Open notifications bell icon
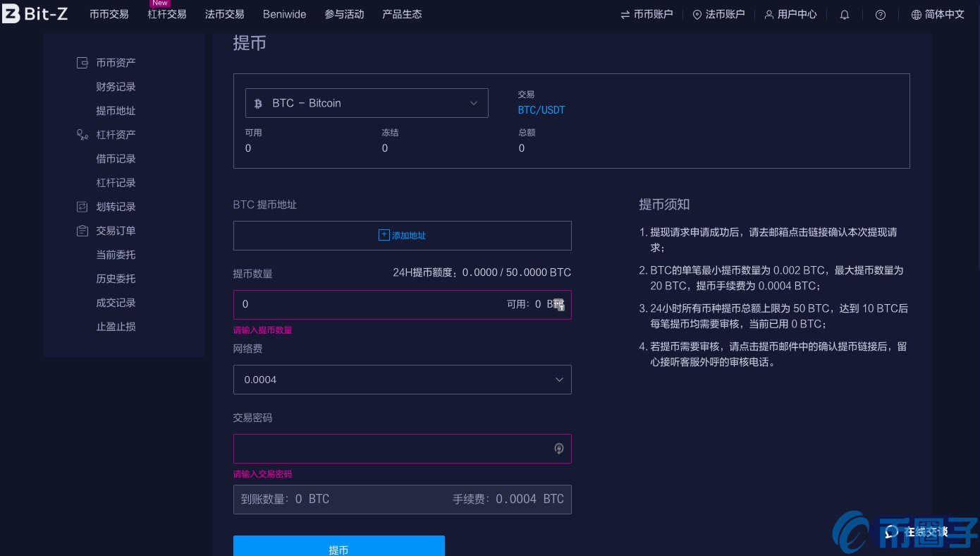980x556 pixels. pyautogui.click(x=845, y=15)
